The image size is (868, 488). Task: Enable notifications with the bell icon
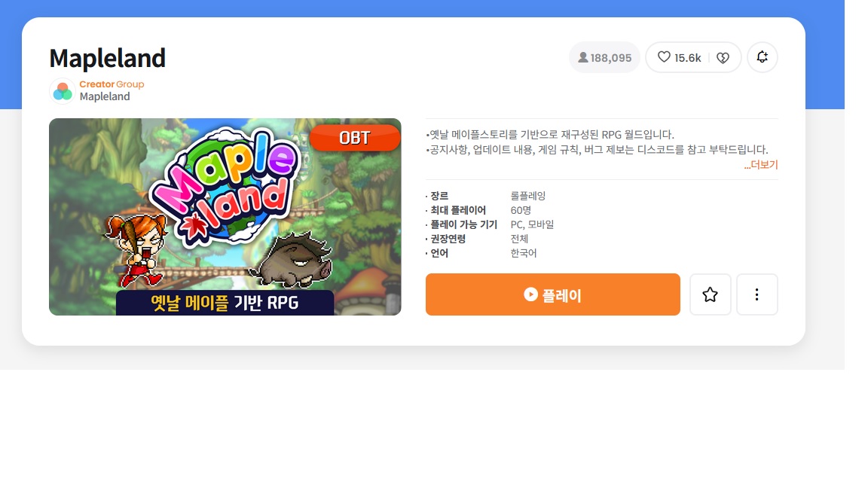pos(763,57)
